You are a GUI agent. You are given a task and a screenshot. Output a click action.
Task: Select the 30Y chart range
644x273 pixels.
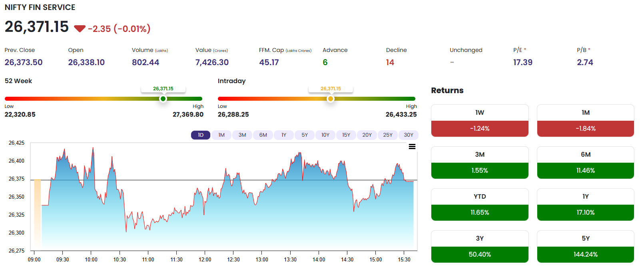tap(409, 135)
